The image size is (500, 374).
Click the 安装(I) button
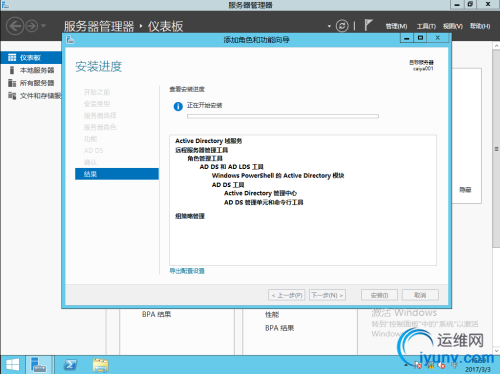pos(379,295)
